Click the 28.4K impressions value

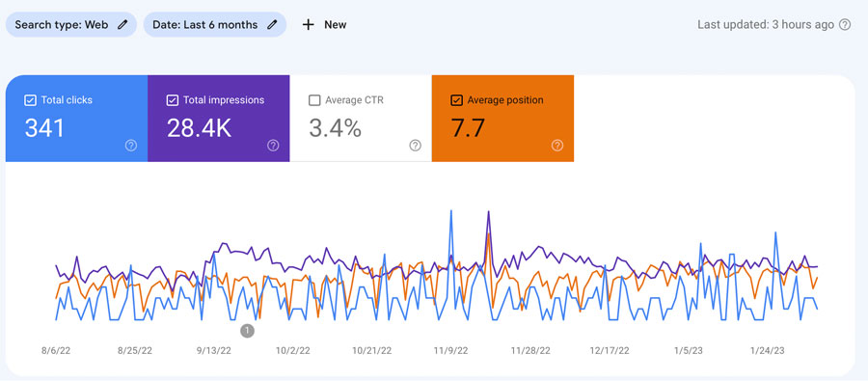click(200, 128)
